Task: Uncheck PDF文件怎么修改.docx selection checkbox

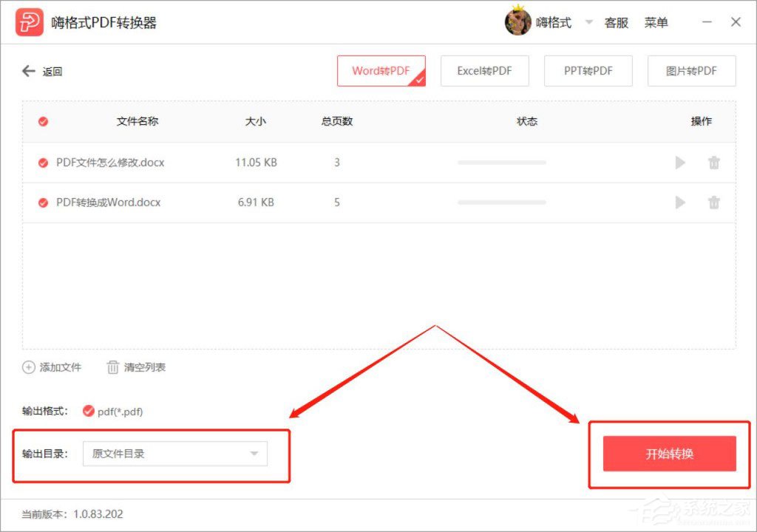Action: click(x=42, y=163)
